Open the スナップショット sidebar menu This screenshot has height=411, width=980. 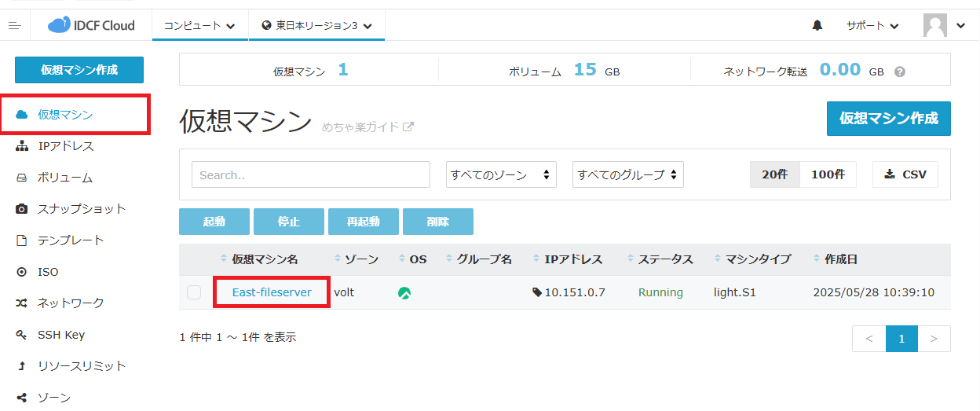click(82, 209)
